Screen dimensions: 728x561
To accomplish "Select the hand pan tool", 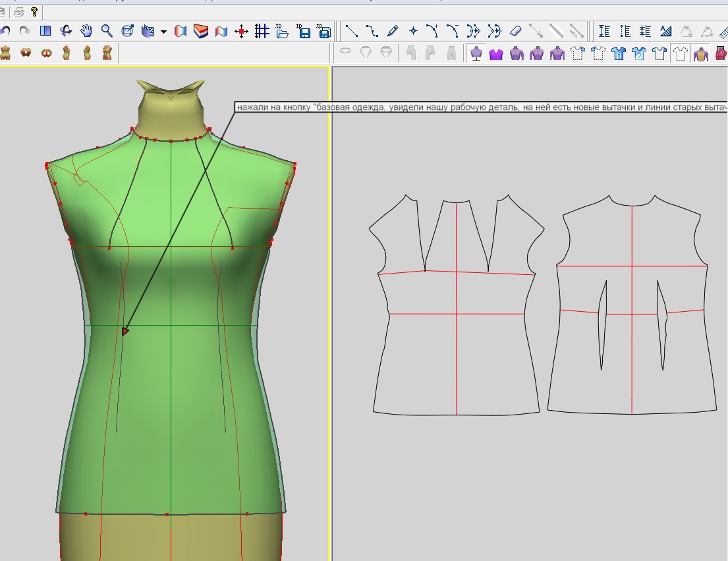I will 86,31.
